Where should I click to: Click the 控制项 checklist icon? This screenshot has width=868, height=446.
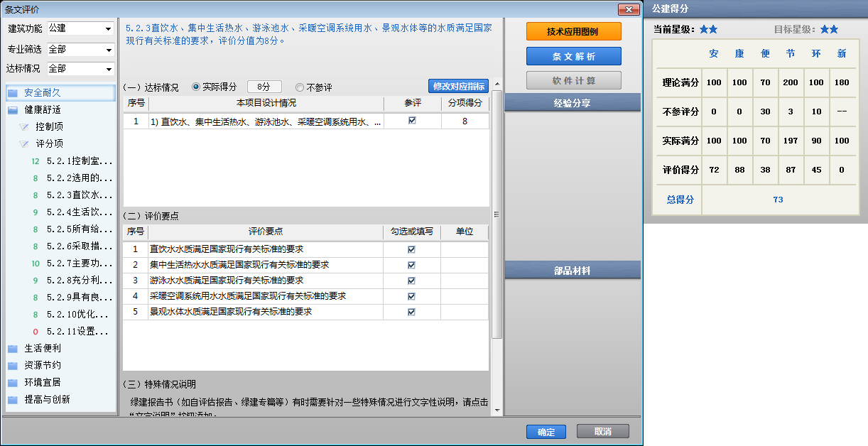pyautogui.click(x=25, y=127)
